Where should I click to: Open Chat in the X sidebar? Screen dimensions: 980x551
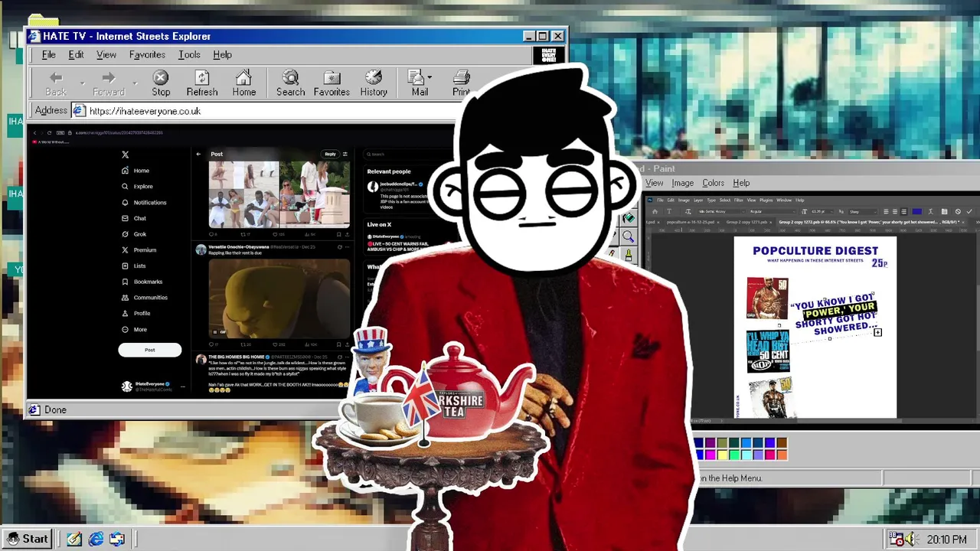tap(134, 218)
